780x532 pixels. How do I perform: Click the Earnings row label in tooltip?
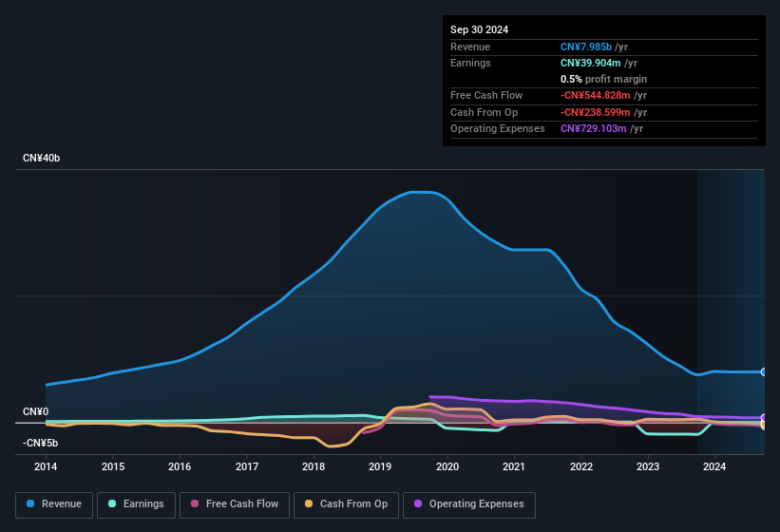click(470, 63)
